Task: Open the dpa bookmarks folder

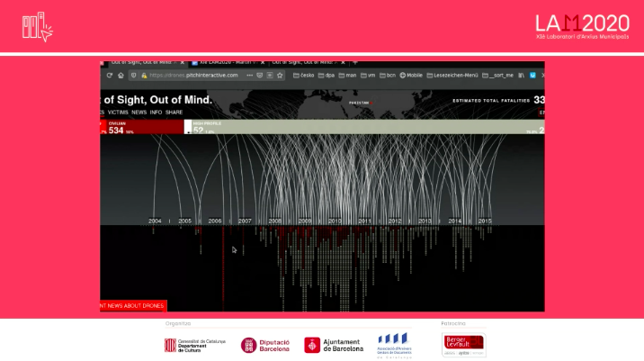Action: pyautogui.click(x=326, y=76)
